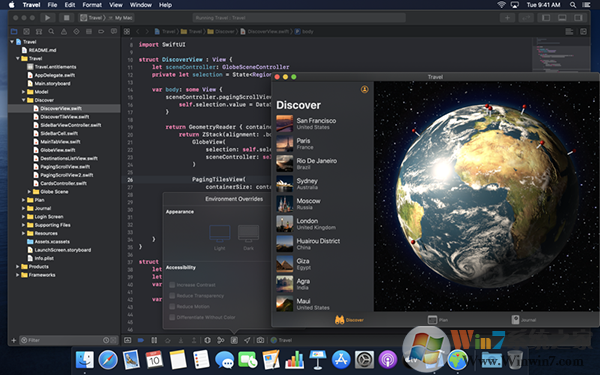Screen dimensions: 600x375
Task: Enable the Reduce Motion checkbox
Action: [172, 307]
